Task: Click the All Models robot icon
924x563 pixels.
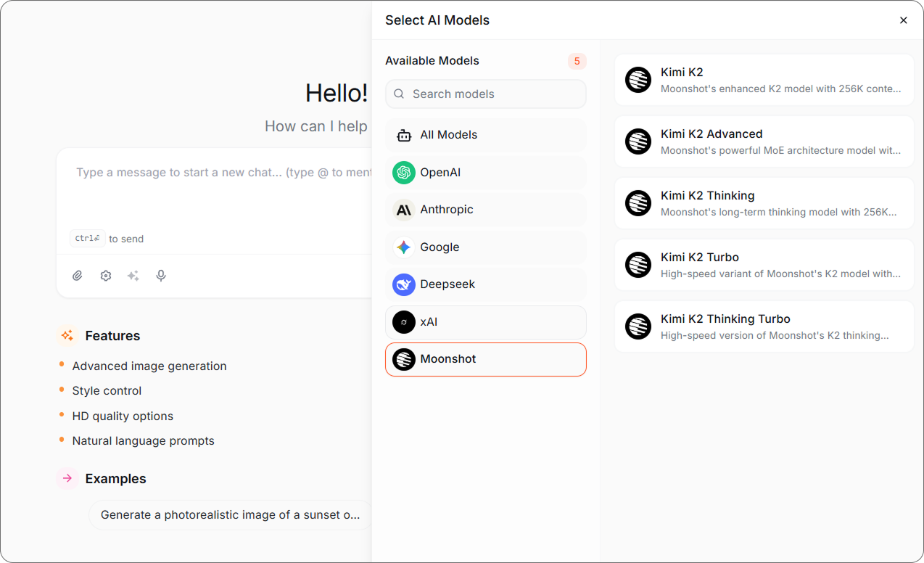Action: click(x=404, y=135)
